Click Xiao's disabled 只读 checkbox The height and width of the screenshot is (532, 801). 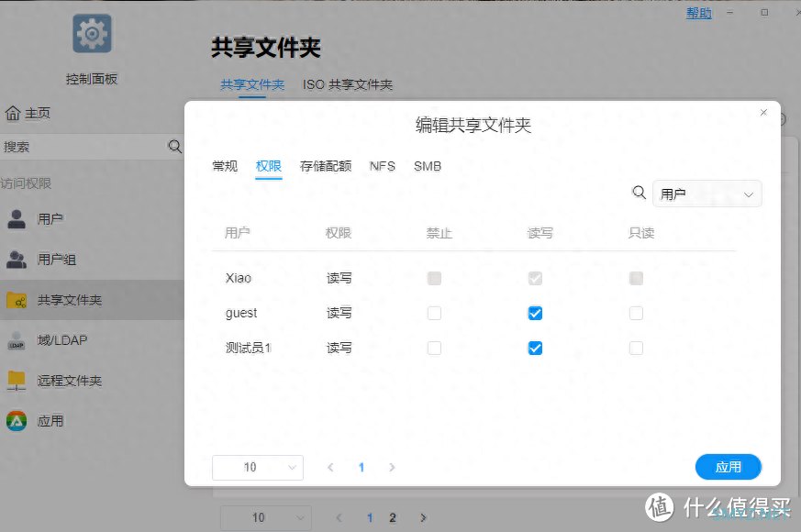tap(636, 278)
